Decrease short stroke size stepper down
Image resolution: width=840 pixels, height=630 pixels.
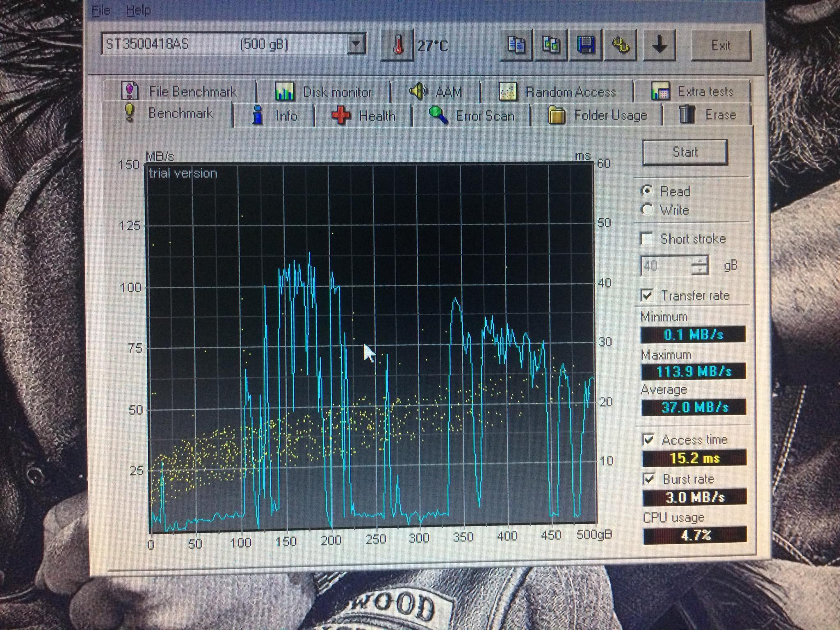(700, 271)
